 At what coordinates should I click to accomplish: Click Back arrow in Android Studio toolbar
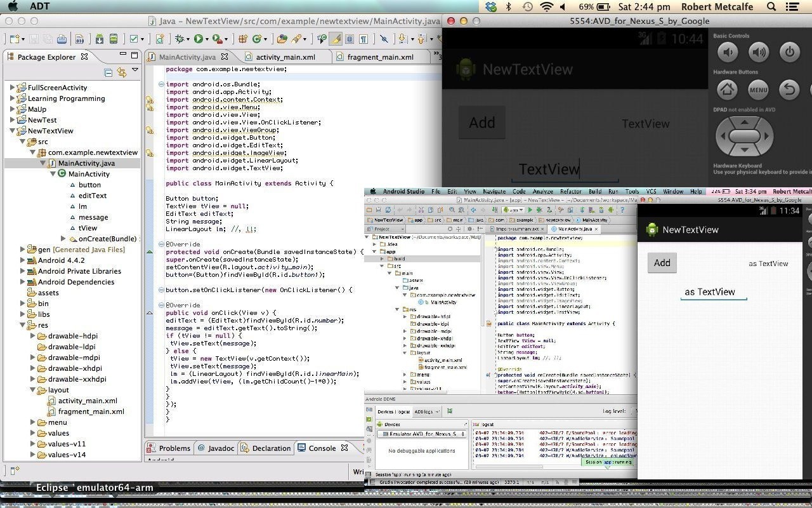tap(473, 210)
